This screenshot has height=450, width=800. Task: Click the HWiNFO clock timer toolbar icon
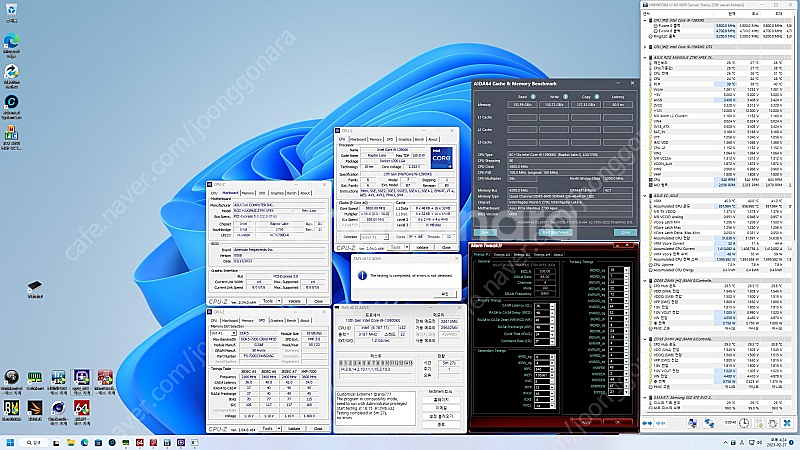[744, 423]
